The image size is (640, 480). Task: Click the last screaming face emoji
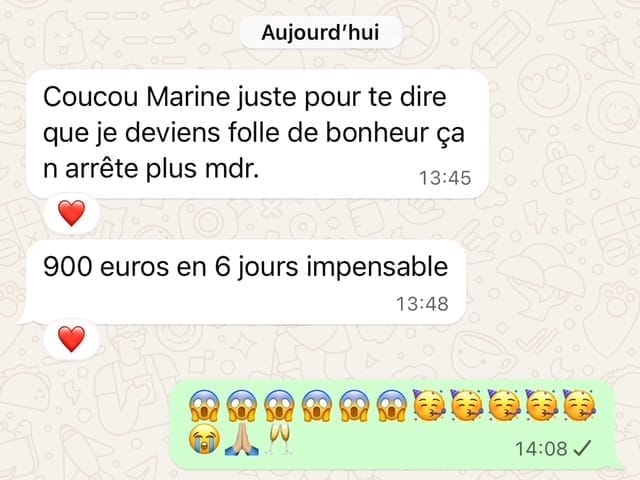pos(392,405)
